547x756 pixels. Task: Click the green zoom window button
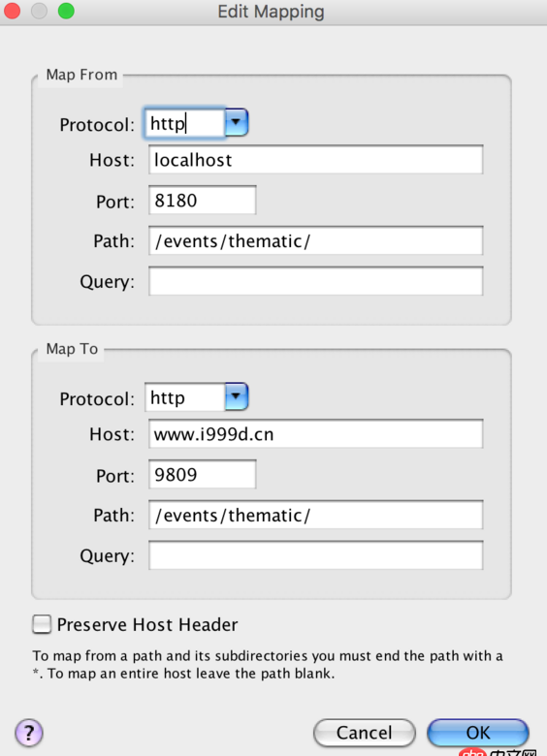click(66, 11)
